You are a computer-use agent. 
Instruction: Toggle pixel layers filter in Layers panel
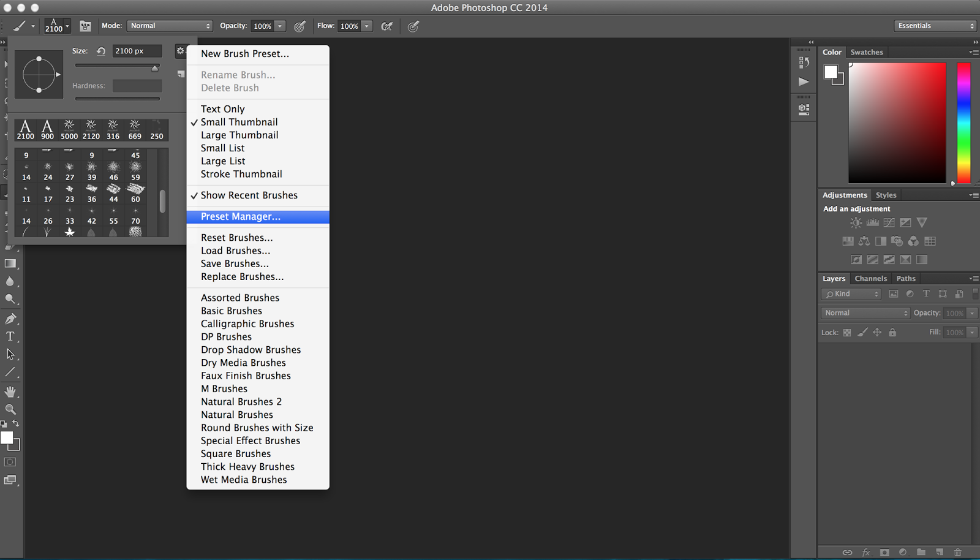coord(894,294)
